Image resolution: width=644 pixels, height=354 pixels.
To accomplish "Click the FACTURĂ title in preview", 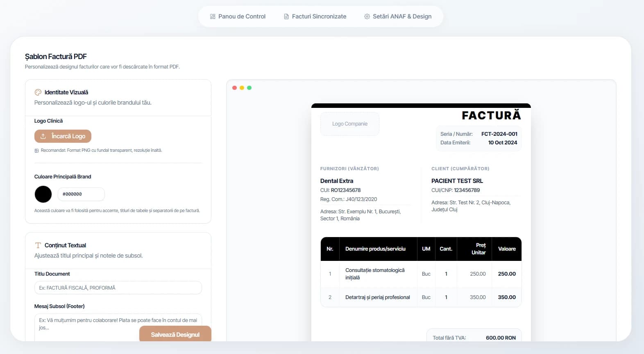I will 491,115.
